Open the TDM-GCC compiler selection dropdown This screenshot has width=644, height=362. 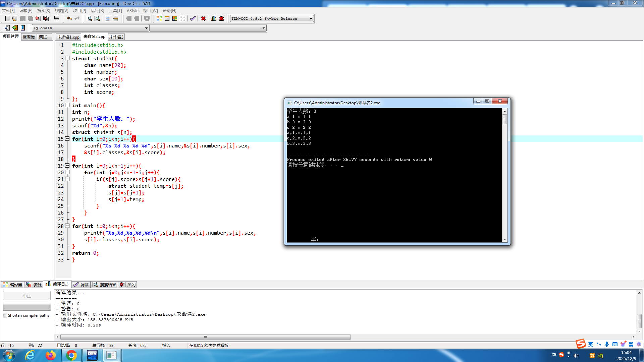(x=311, y=19)
